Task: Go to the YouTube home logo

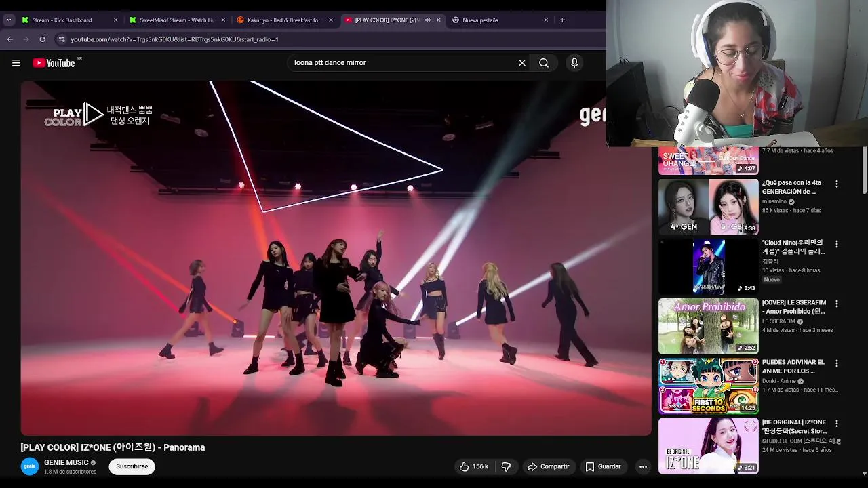Action: click(x=54, y=63)
